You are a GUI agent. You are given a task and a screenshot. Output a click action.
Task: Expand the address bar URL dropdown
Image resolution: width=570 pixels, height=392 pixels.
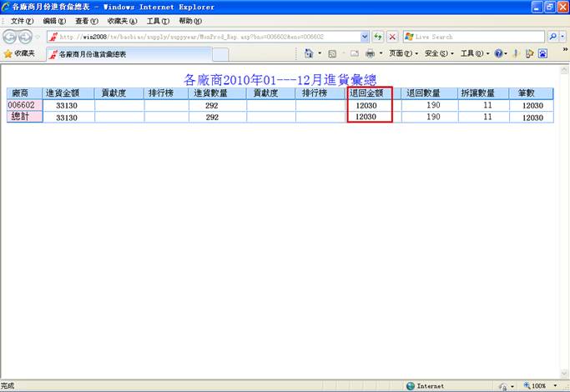point(365,37)
